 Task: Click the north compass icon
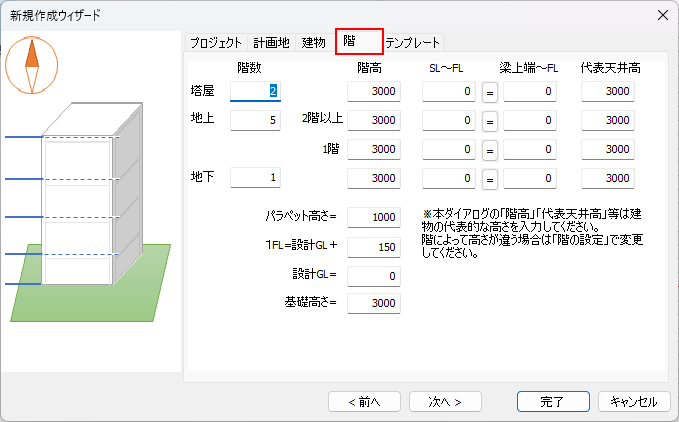pyautogui.click(x=32, y=64)
